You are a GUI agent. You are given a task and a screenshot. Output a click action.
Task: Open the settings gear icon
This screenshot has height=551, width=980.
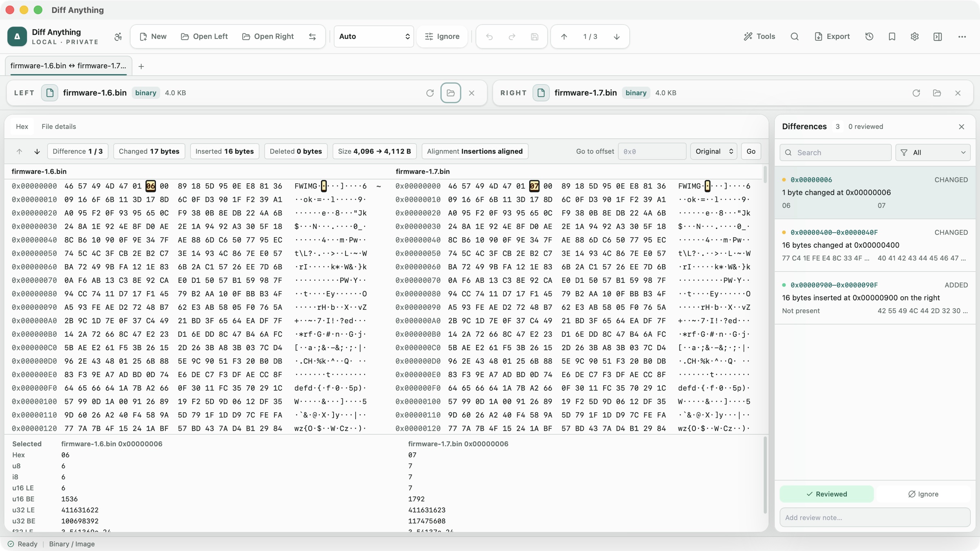[915, 37]
